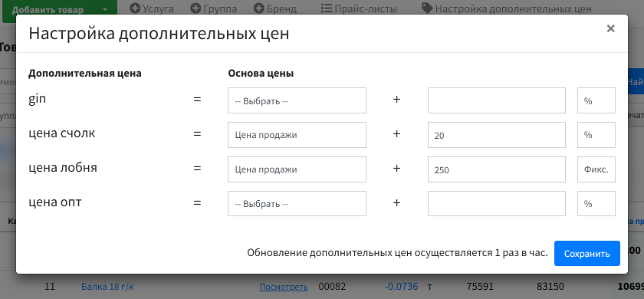This screenshot has width=644, height=299.
Task: Click the Сохранить button
Action: [x=587, y=254]
